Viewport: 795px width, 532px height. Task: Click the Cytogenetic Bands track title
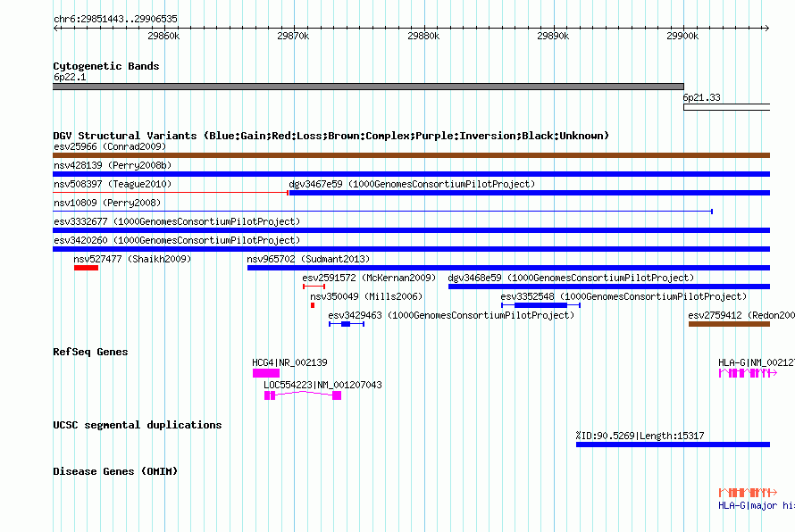[x=106, y=66]
